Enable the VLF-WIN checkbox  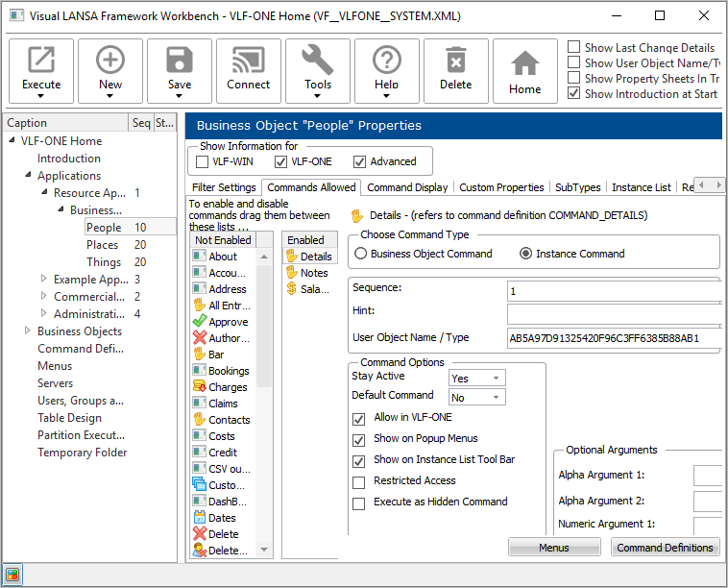point(203,161)
